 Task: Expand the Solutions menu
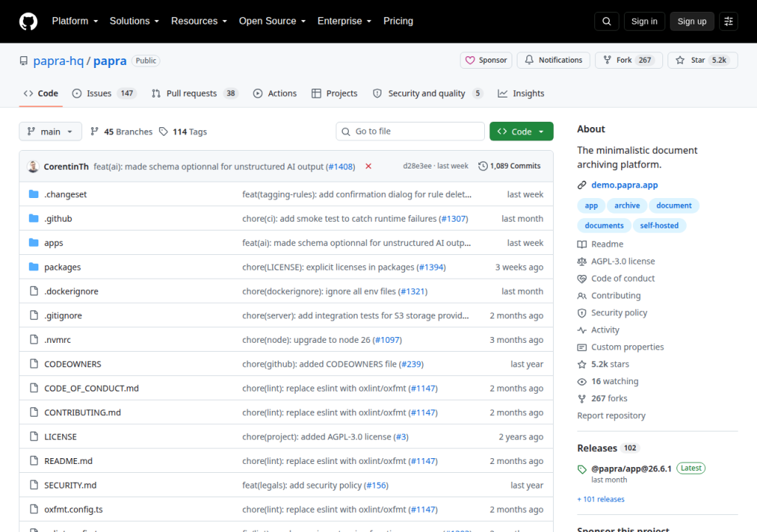coord(135,21)
